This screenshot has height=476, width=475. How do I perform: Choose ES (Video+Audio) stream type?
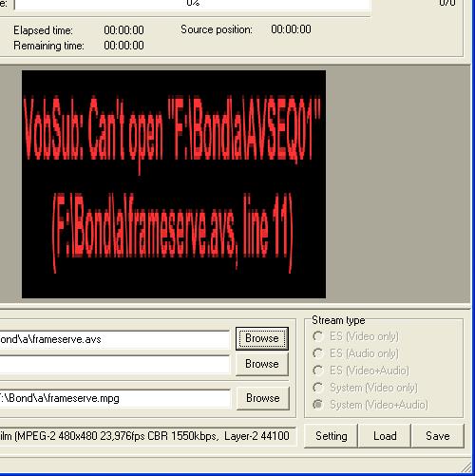pos(361,371)
